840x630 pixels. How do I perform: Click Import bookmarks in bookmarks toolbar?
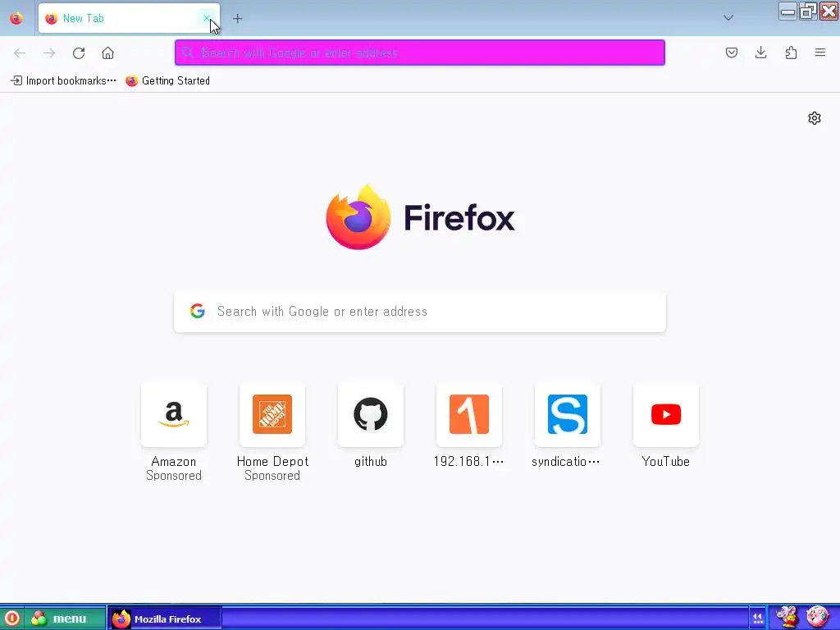(x=63, y=81)
